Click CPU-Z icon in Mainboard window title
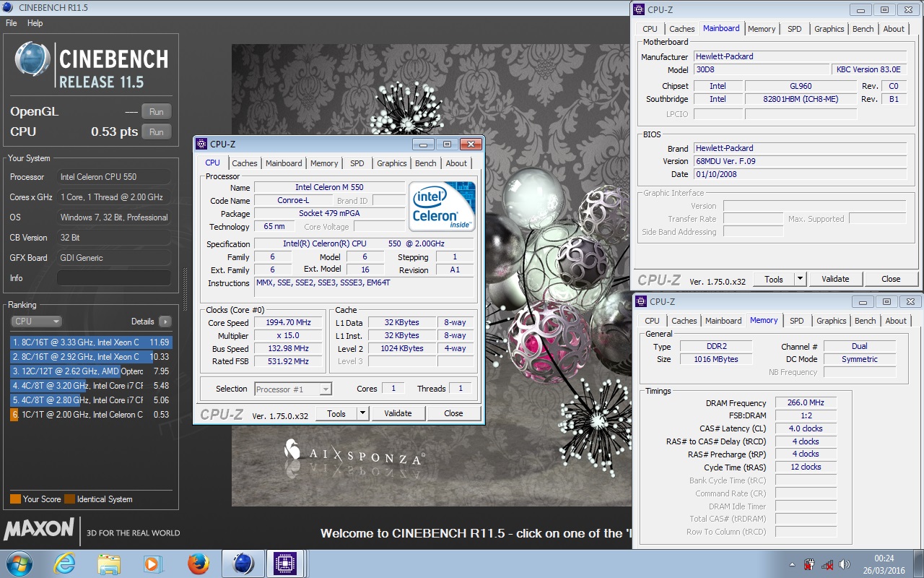Screen dimensions: 924x578 640,9
